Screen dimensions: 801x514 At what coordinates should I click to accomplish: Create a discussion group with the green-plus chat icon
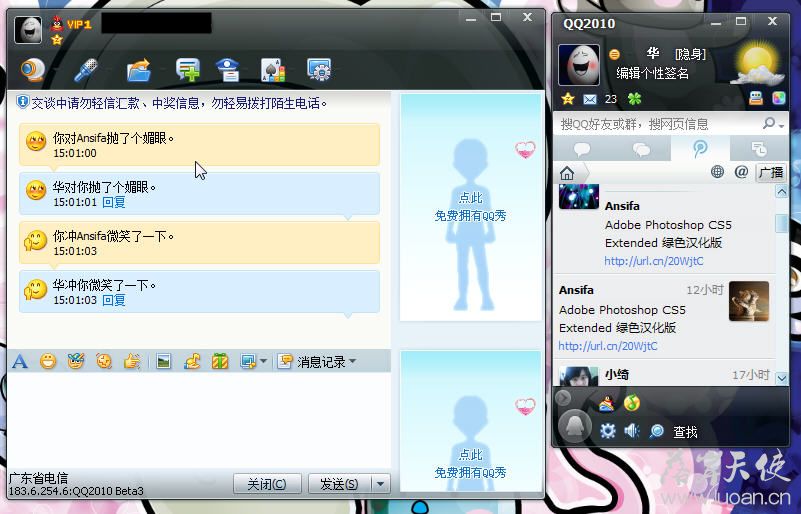[x=187, y=70]
